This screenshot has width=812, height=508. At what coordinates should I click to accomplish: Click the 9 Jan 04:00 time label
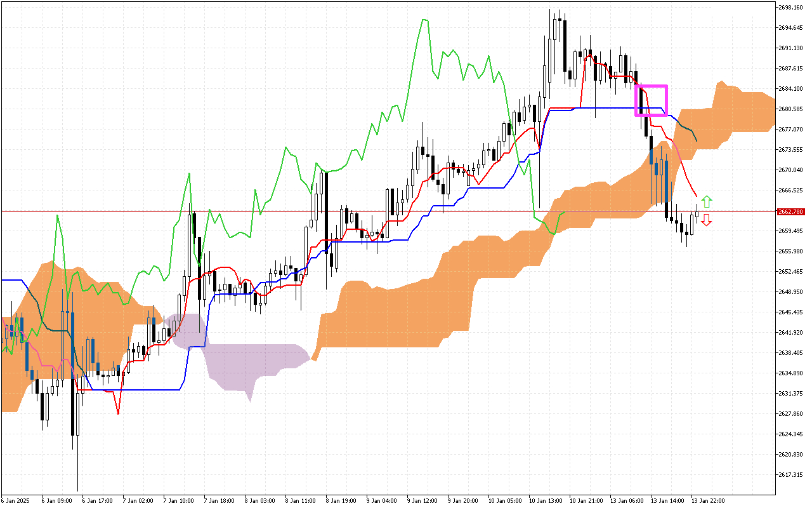[x=381, y=501]
